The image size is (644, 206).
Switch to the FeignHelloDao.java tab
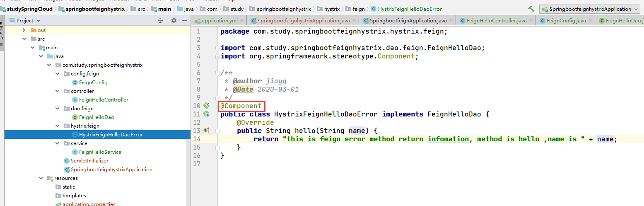pos(620,21)
